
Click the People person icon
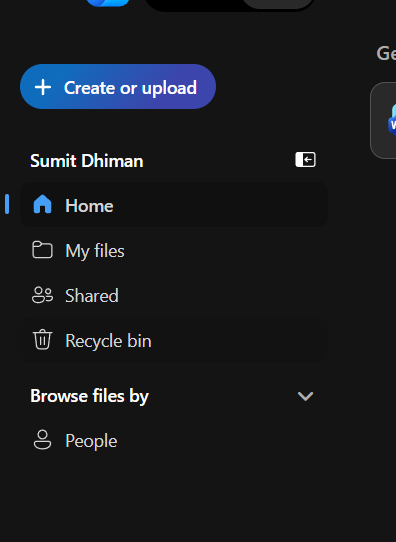[43, 440]
